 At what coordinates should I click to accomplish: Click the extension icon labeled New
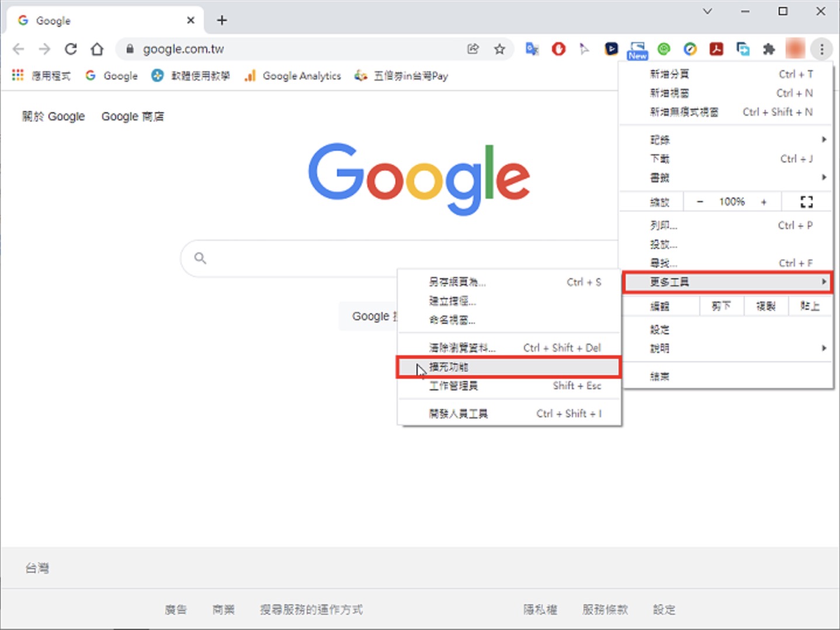coord(637,50)
